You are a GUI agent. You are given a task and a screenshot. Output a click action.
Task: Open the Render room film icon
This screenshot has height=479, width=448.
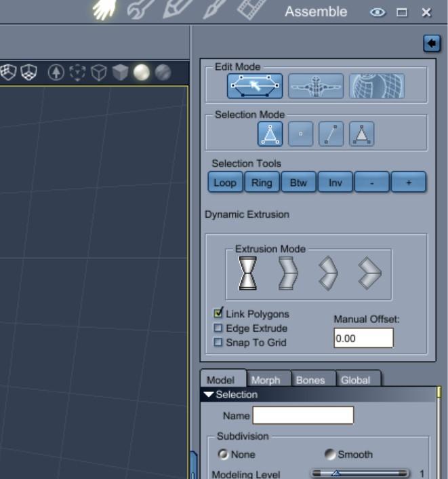point(251,9)
